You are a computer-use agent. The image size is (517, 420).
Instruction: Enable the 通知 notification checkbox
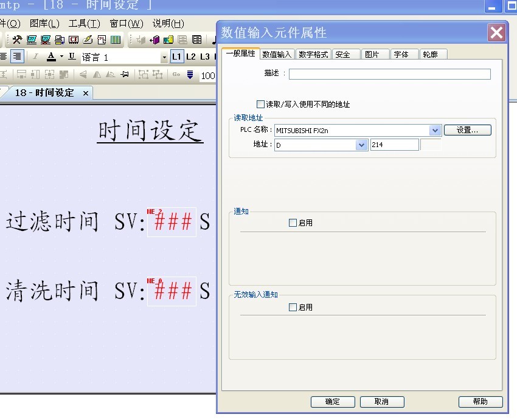click(293, 223)
